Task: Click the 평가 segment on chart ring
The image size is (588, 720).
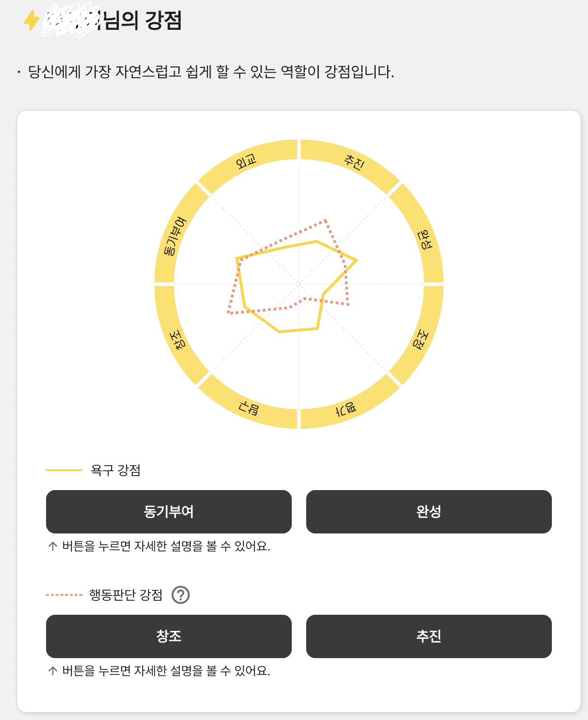Action: click(x=346, y=409)
